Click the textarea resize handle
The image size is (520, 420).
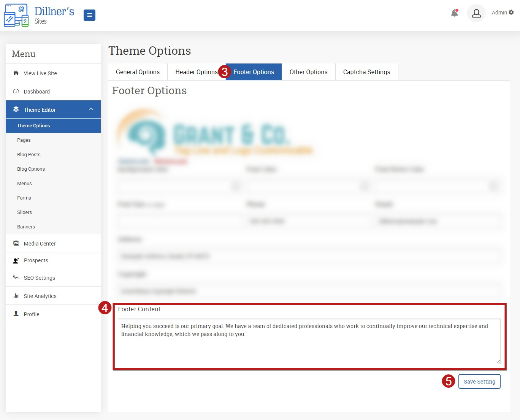[498, 361]
